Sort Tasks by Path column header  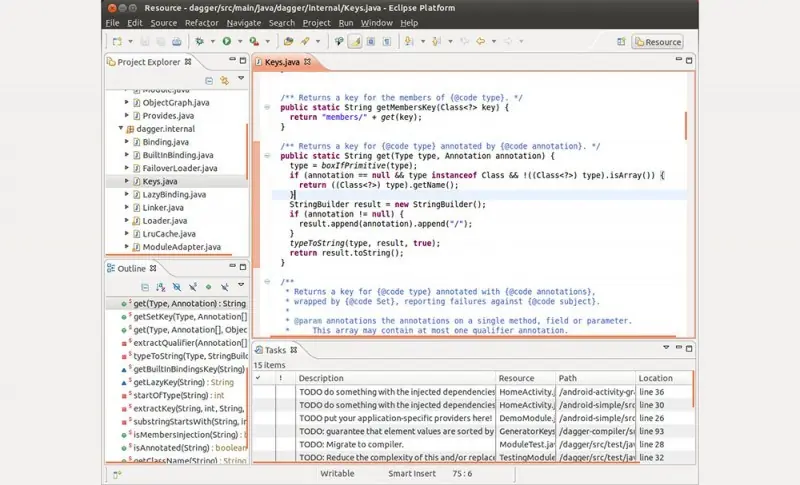pyautogui.click(x=595, y=378)
